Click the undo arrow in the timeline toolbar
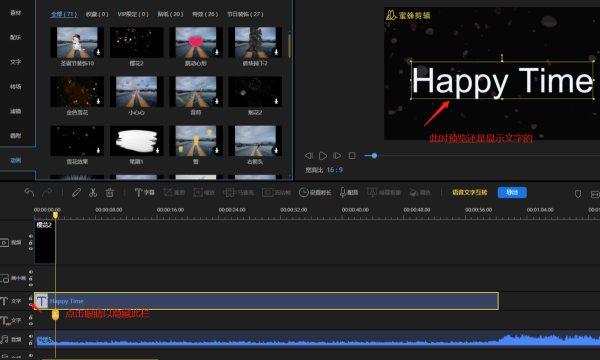The width and height of the screenshot is (600, 360). pos(29,192)
